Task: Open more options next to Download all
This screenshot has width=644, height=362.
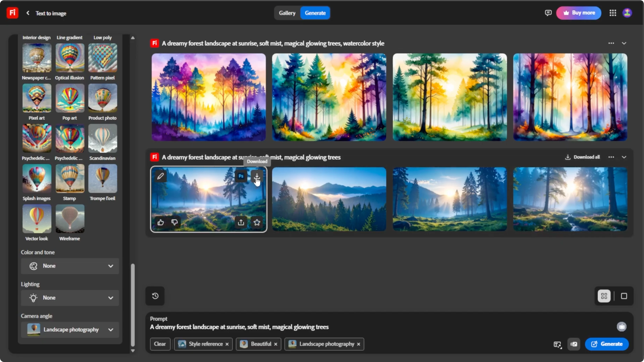Action: coord(611,157)
